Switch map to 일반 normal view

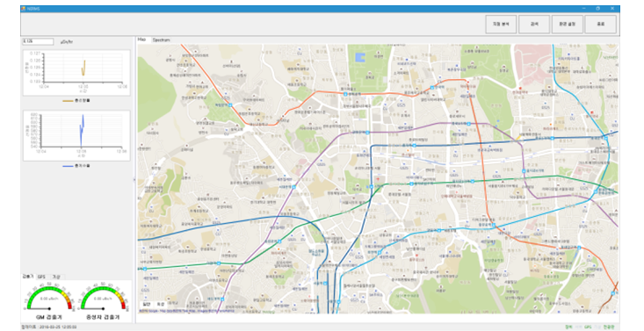pos(146,305)
